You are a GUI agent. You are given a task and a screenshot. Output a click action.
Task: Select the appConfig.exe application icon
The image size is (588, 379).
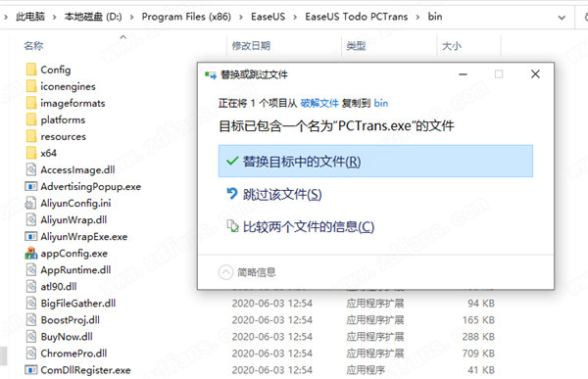[31, 253]
